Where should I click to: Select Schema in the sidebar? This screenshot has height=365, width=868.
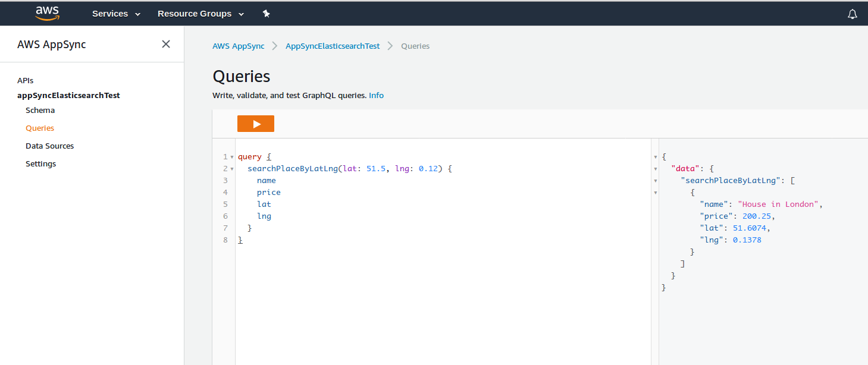tap(40, 110)
